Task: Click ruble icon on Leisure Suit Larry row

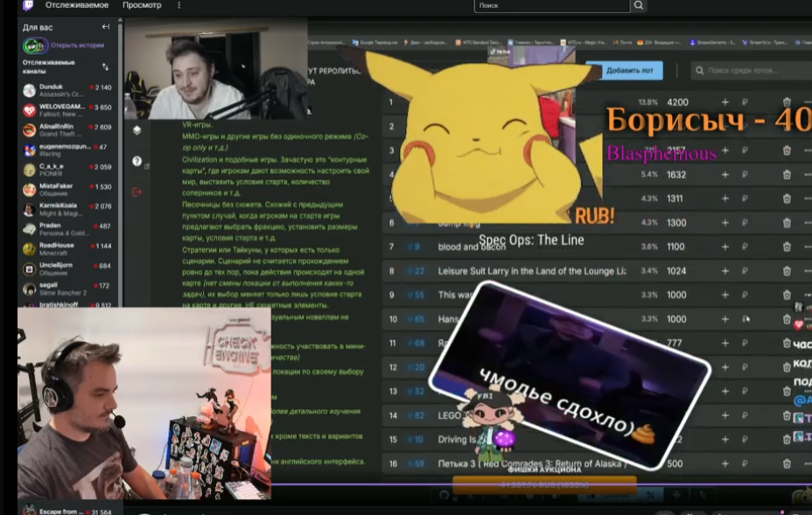Action: tap(745, 271)
